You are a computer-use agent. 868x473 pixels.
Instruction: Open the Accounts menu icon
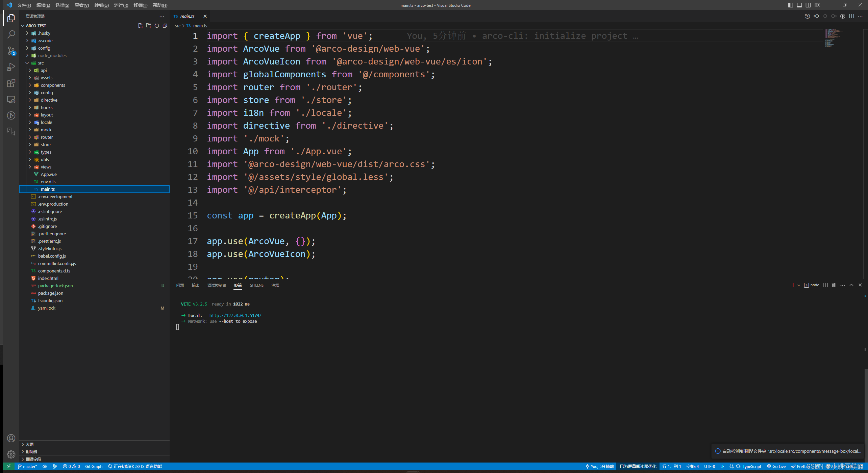(11, 438)
